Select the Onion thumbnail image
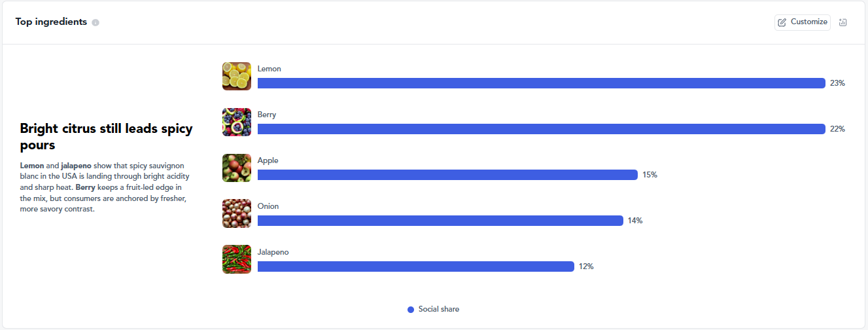This screenshot has width=868, height=330. pos(237,213)
